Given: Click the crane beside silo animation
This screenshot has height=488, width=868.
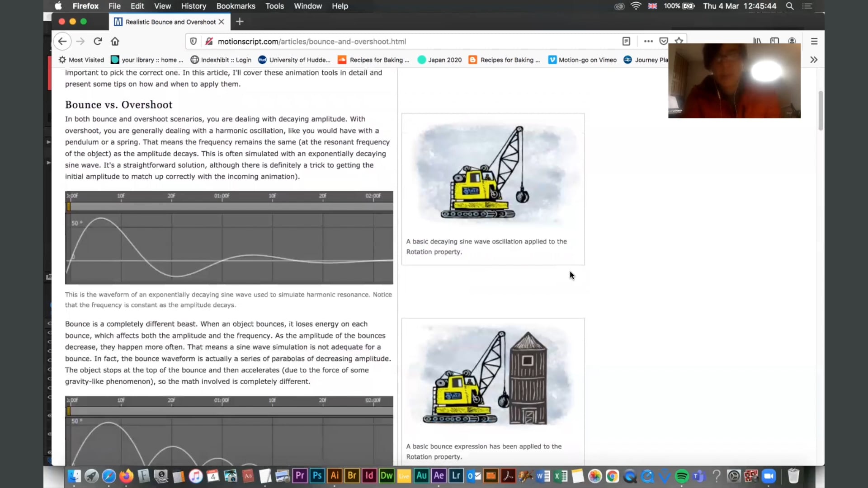Looking at the screenshot, I should [493, 379].
